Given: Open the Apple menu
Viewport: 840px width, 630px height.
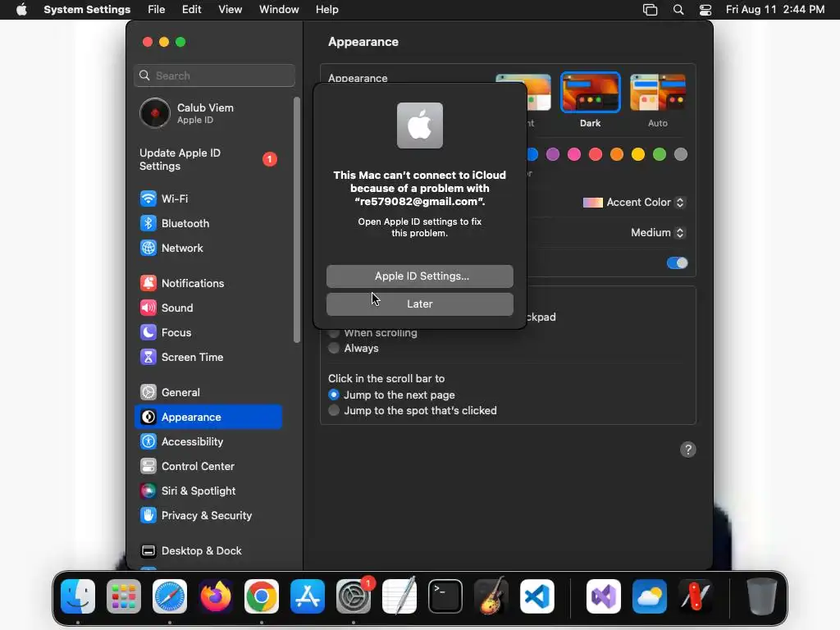Looking at the screenshot, I should pos(21,10).
